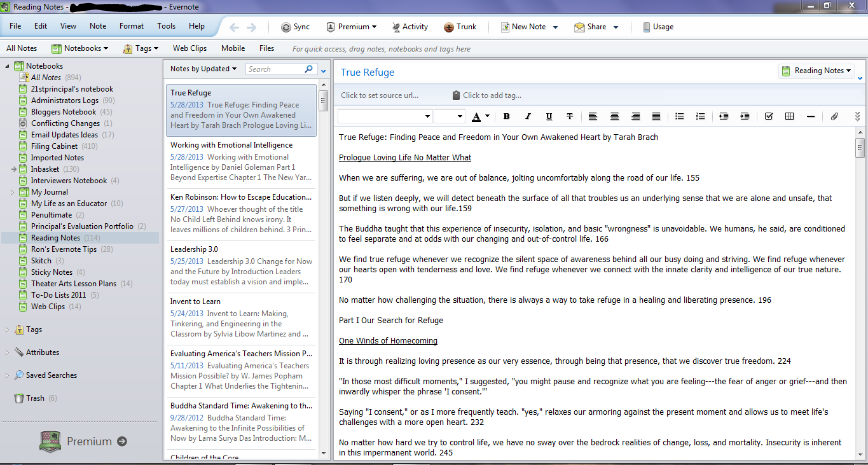Justify the note text
The image size is (868, 465).
656,116
